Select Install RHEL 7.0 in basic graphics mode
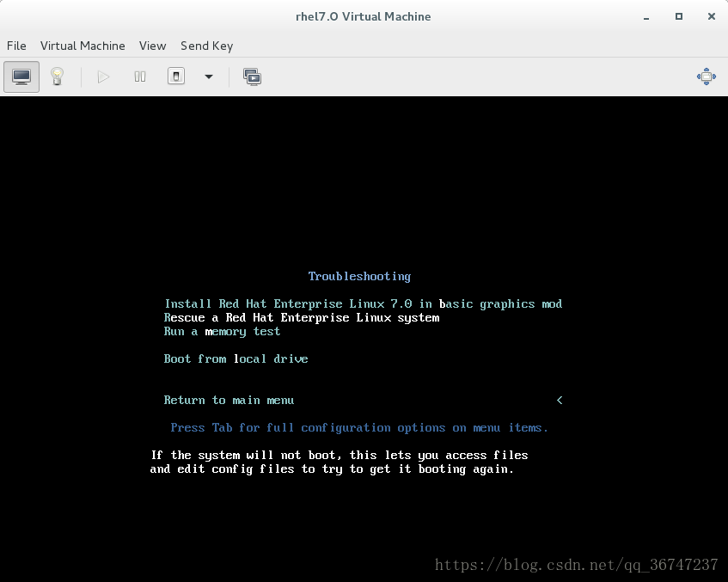 pyautogui.click(x=364, y=303)
